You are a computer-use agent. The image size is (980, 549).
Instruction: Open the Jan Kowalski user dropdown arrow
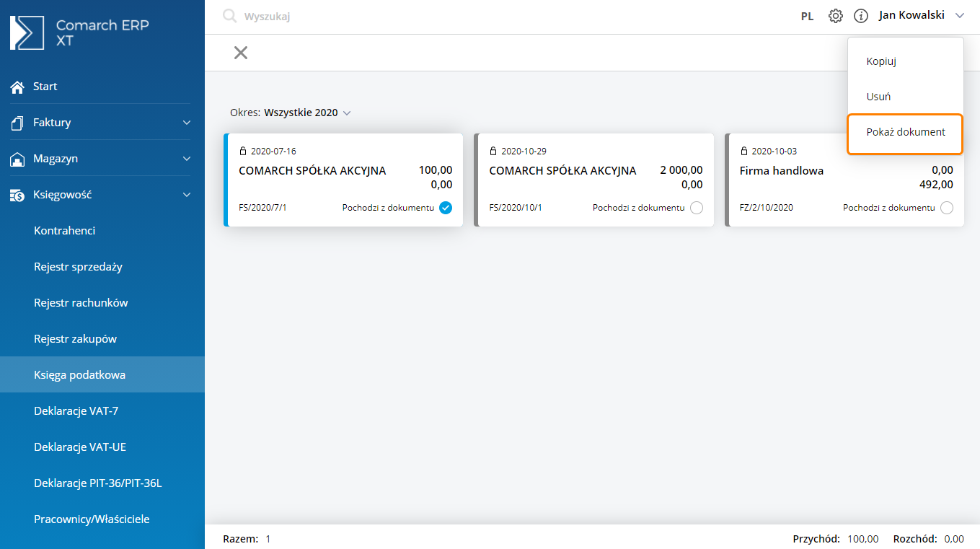(x=959, y=15)
